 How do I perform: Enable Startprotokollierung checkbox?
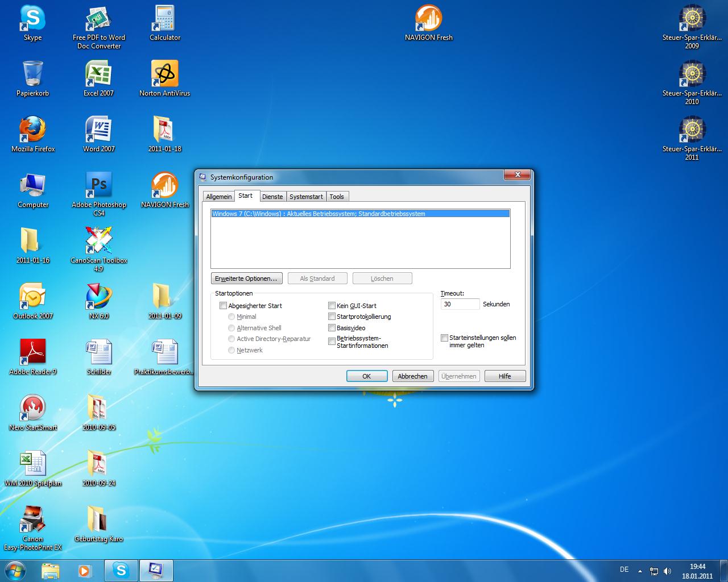[332, 317]
